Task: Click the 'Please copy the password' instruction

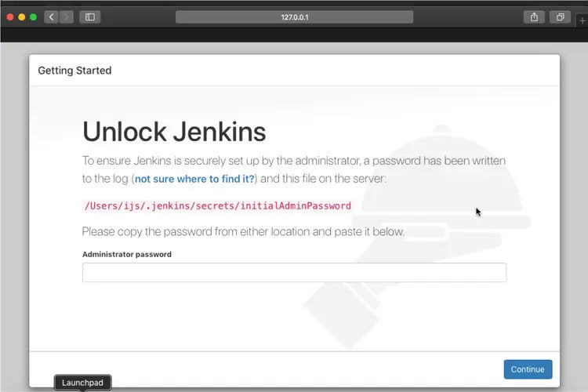Action: (243, 231)
